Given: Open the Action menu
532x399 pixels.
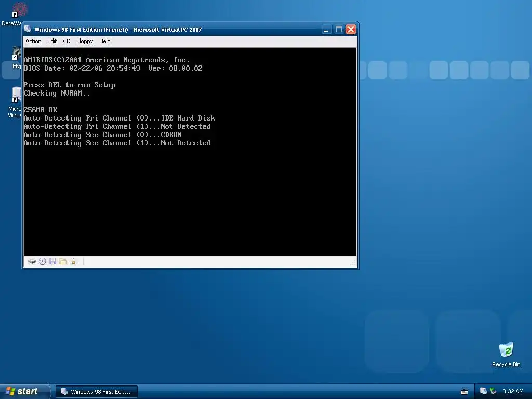Looking at the screenshot, I should tap(33, 41).
